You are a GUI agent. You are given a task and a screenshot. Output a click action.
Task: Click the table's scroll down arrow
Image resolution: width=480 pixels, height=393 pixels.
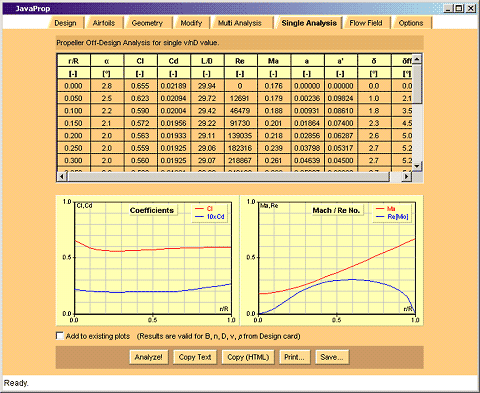click(417, 166)
